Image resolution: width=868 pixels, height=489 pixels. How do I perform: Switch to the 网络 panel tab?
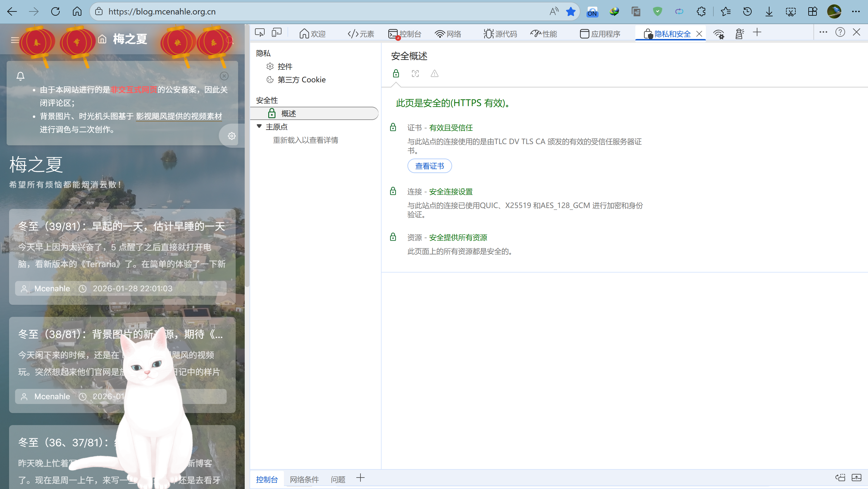[x=448, y=33]
